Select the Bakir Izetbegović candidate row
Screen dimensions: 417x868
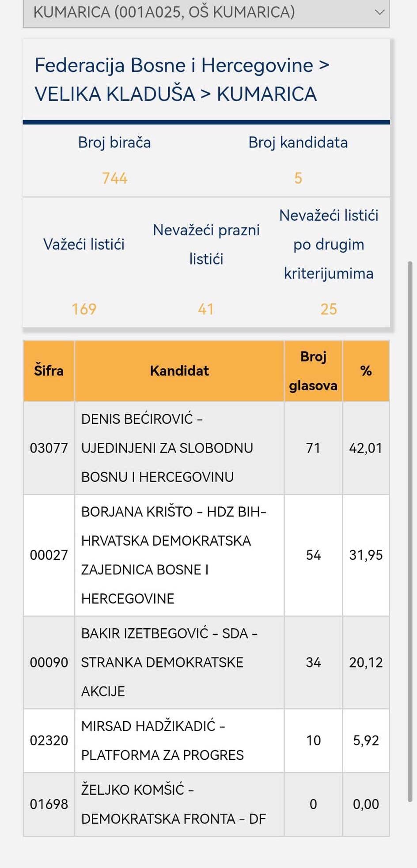click(179, 662)
